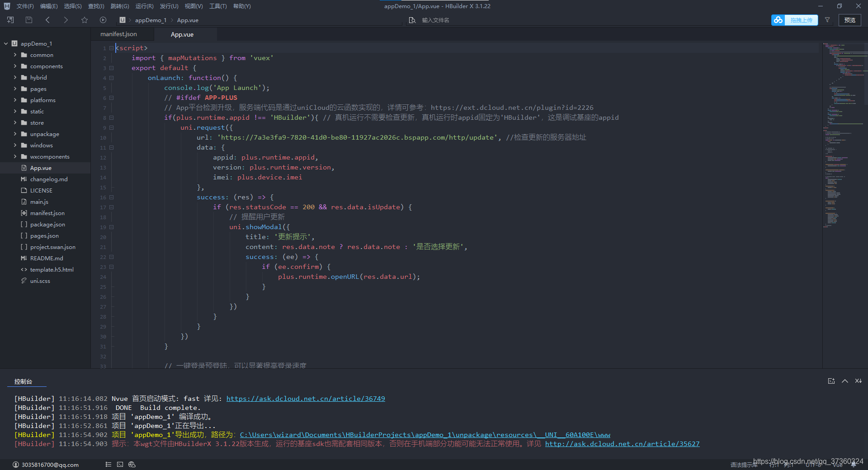Viewport: 868px width, 470px height.
Task: Open the 发行(U) menu
Action: (x=169, y=6)
